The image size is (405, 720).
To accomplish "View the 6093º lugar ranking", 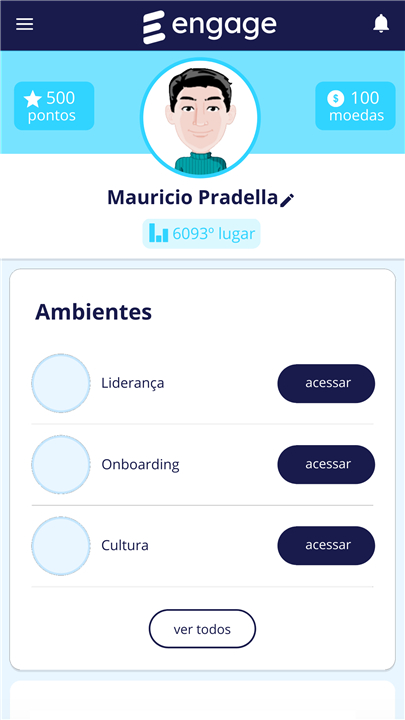I will [202, 234].
